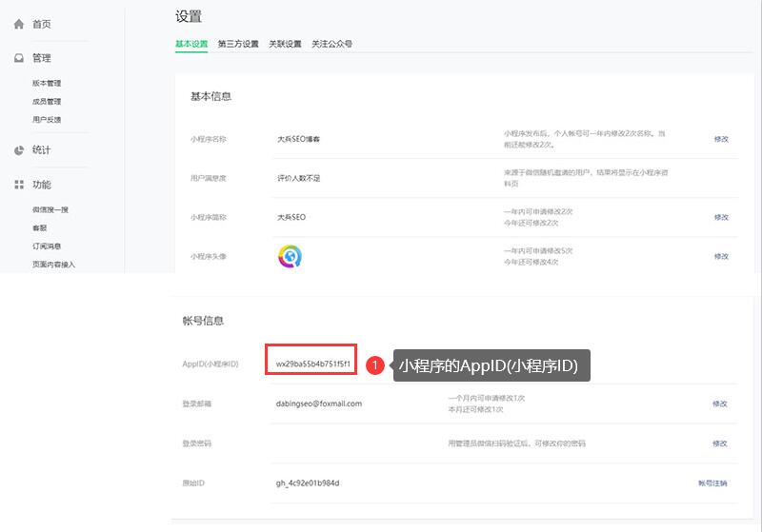This screenshot has height=532, width=762.
Task: Click 修改 in the 小程序简称 row
Action: pyautogui.click(x=721, y=217)
